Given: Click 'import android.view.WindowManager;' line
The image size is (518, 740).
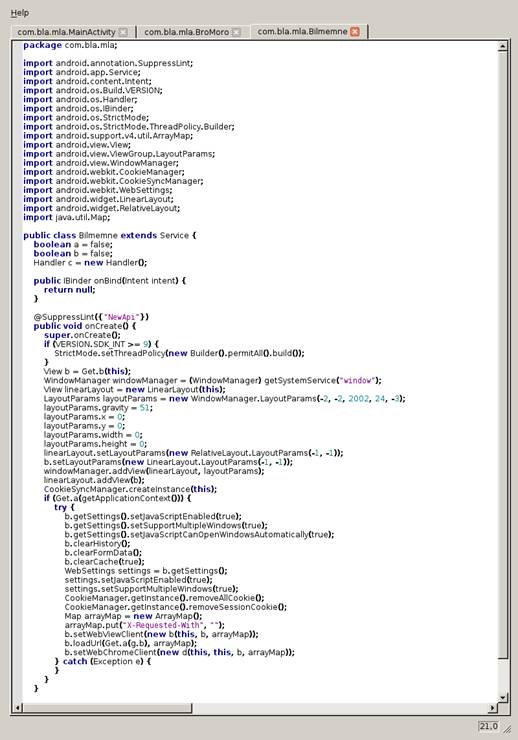Looking at the screenshot, I should 101,163.
